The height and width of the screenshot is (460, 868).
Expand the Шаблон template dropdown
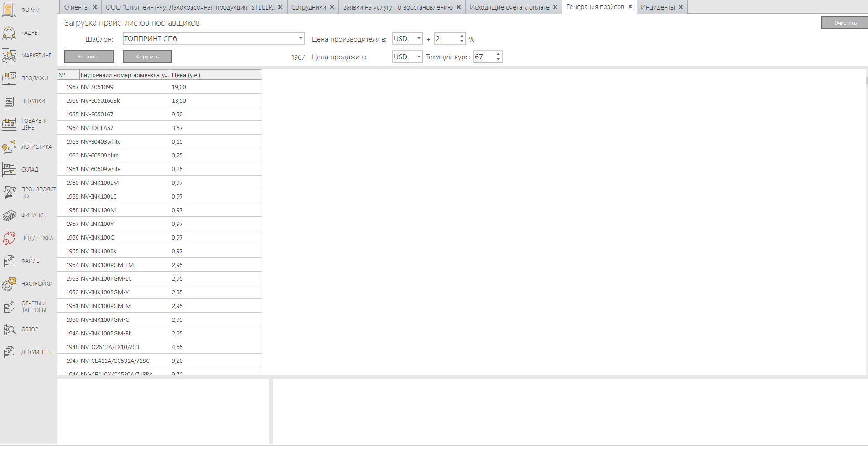301,39
